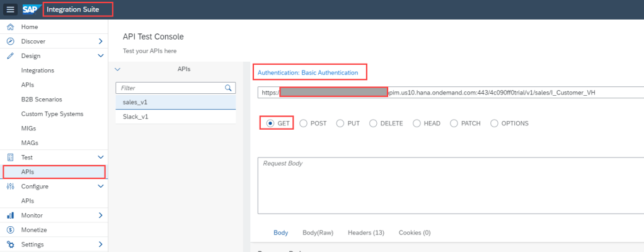Open the Body(Raw) tab

click(318, 232)
